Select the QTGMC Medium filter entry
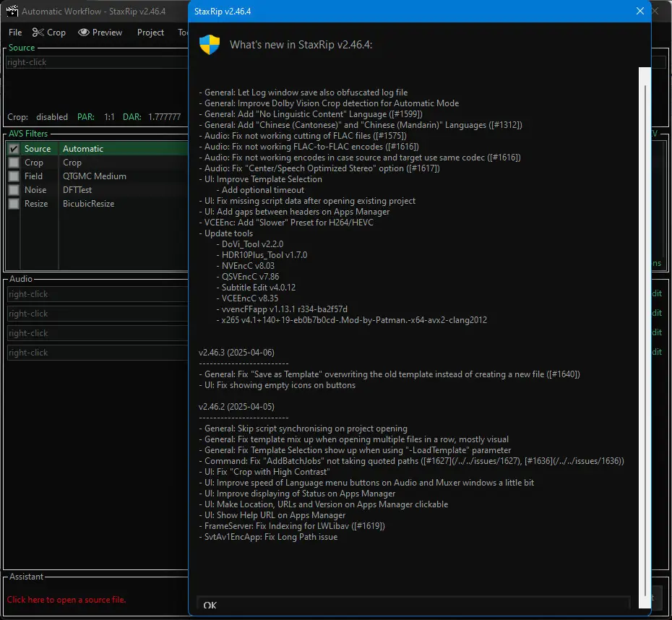 [x=94, y=176]
